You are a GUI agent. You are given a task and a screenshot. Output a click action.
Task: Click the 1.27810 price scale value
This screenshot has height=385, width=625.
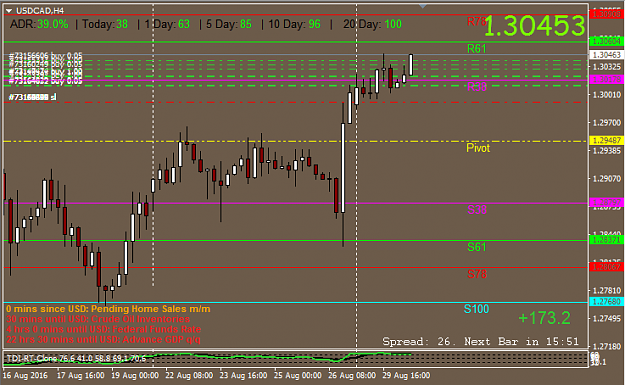(607, 291)
